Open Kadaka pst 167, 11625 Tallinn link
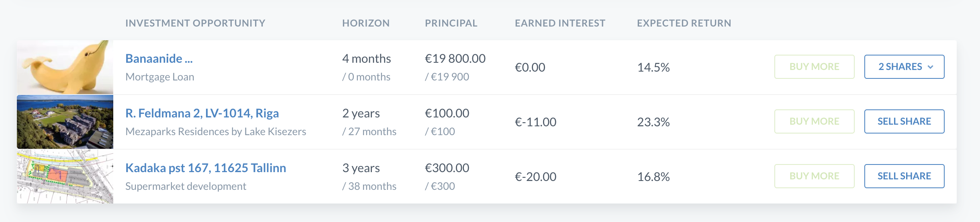Image resolution: width=980 pixels, height=222 pixels. pyautogui.click(x=206, y=168)
